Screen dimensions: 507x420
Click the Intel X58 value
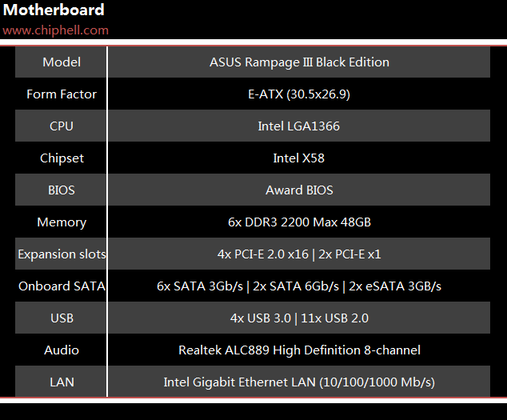tap(299, 158)
